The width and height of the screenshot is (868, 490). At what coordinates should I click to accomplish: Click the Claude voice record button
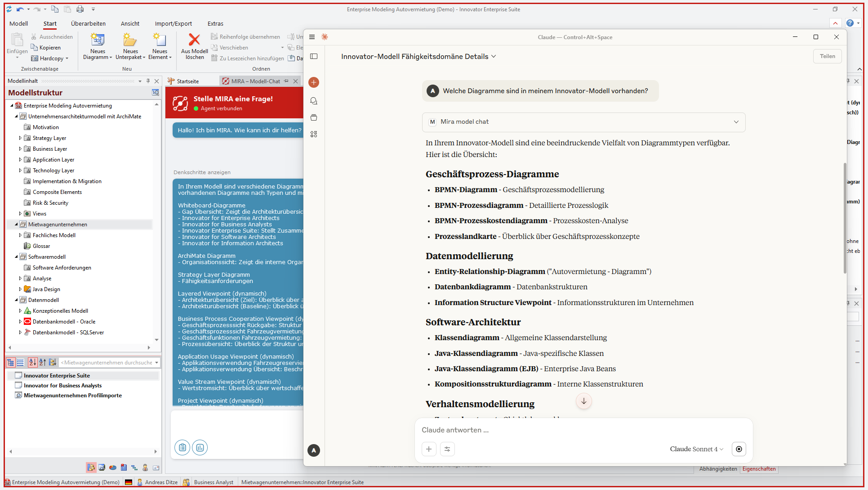coord(739,449)
